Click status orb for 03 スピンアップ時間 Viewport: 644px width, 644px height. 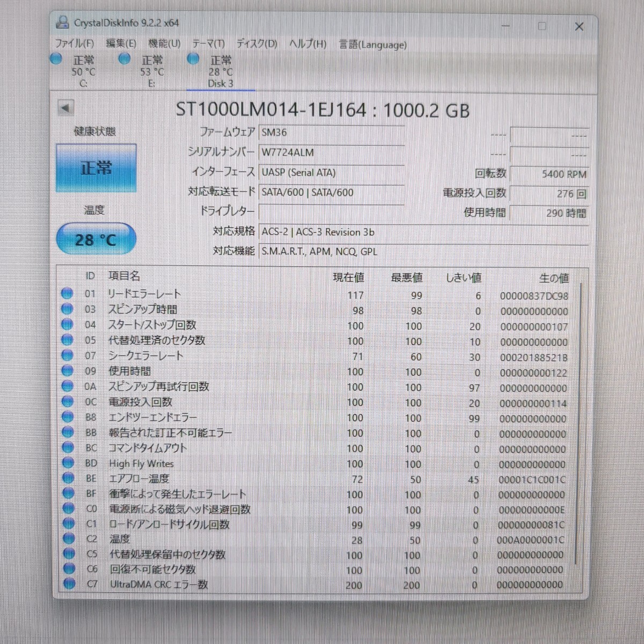(67, 309)
